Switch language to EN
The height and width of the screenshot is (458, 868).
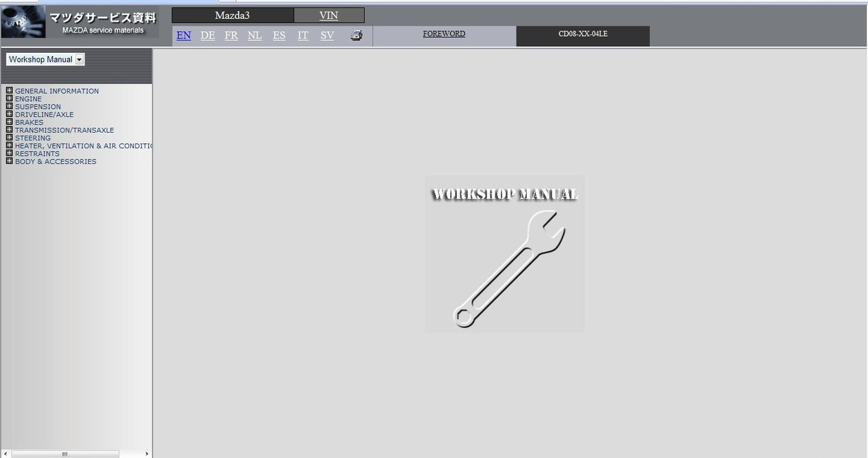point(184,35)
